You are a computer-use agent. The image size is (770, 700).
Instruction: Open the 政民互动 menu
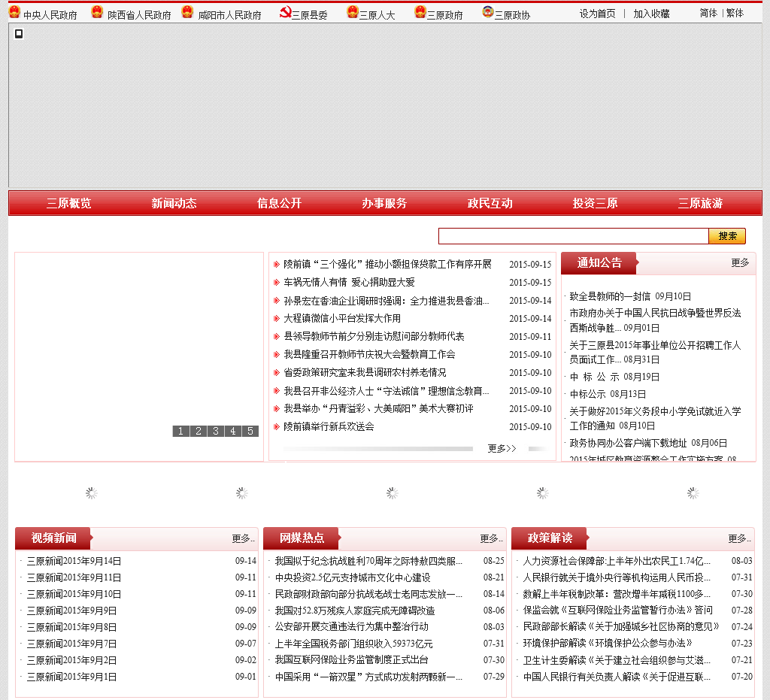pyautogui.click(x=490, y=203)
